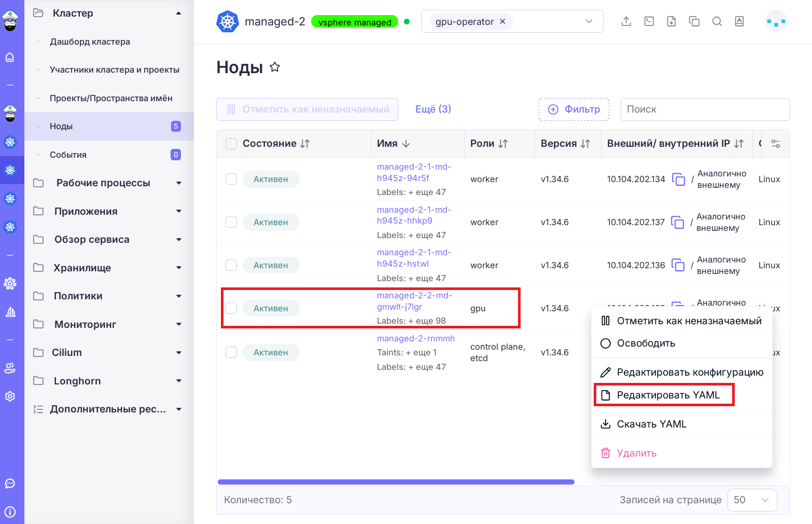
Task: Click the sailboat icon in left rail
Action: (x=10, y=312)
